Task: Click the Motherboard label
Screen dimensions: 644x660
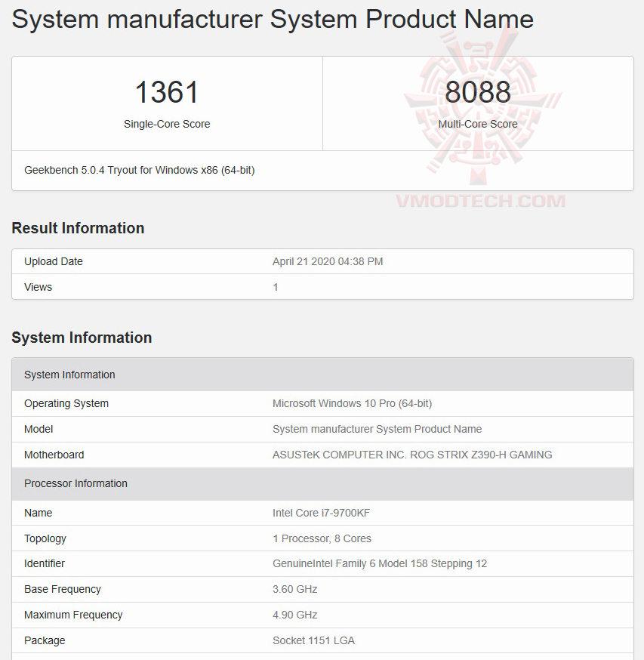Action: (x=54, y=455)
